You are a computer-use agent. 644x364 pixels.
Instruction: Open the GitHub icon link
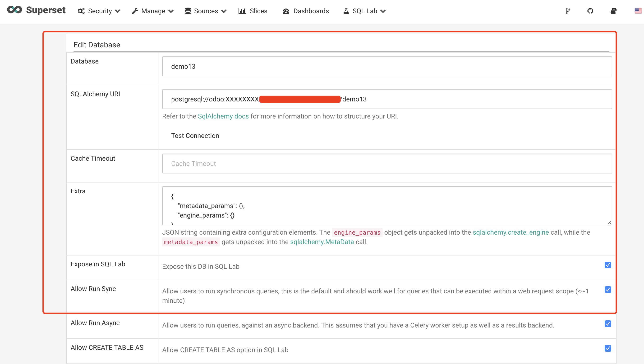[x=590, y=11]
